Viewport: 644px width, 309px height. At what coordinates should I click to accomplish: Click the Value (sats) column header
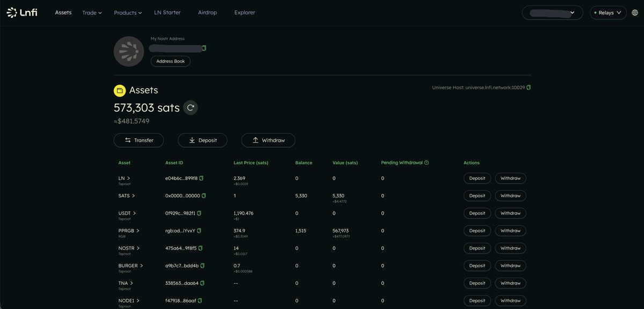tap(345, 163)
